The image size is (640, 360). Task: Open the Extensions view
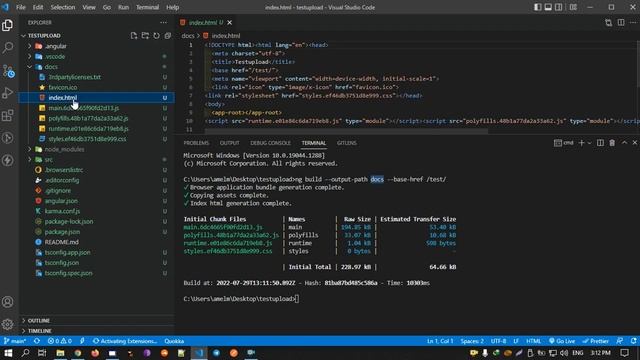pyautogui.click(x=8, y=116)
